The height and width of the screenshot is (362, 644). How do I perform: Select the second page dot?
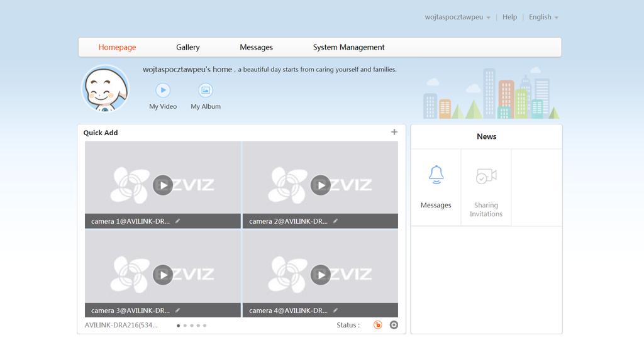(185, 326)
